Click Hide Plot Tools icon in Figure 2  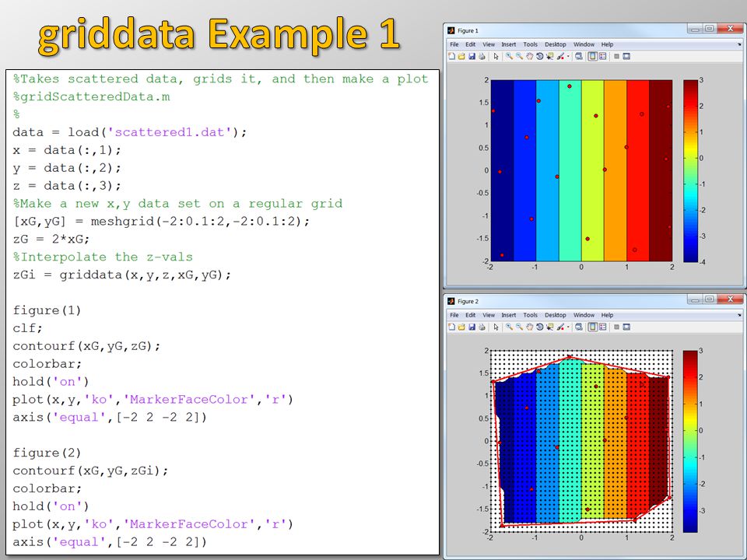tap(616, 327)
